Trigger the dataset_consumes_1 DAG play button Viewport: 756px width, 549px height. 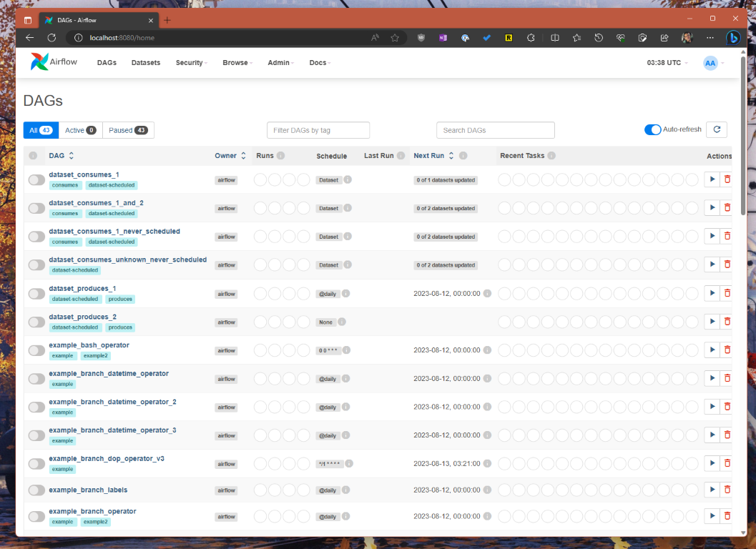coord(712,179)
